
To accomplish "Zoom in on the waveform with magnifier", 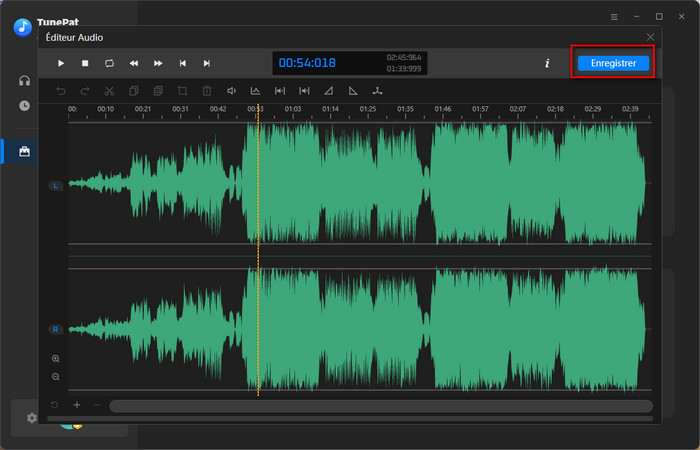I will coord(56,358).
